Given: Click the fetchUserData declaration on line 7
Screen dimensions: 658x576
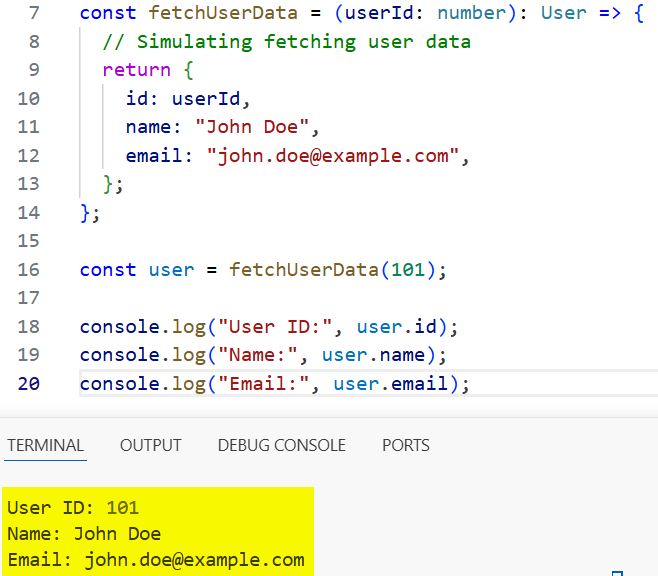Looking at the screenshot, I should click(223, 13).
